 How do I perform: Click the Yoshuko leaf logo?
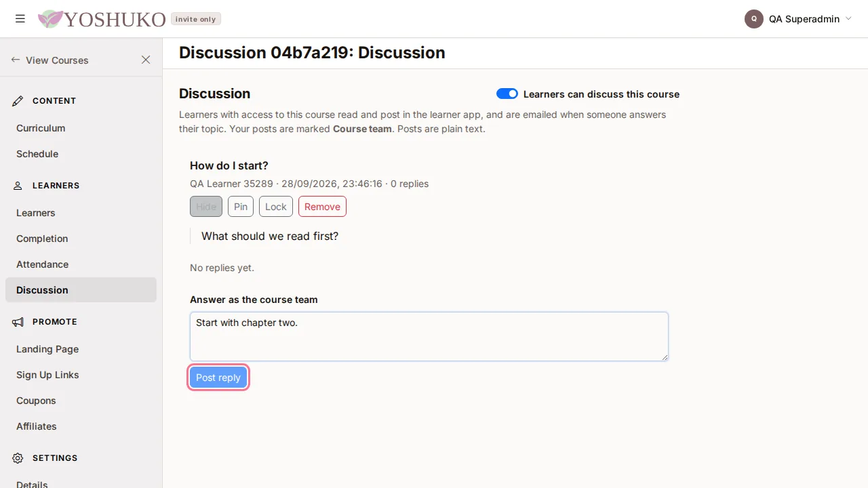coord(50,19)
